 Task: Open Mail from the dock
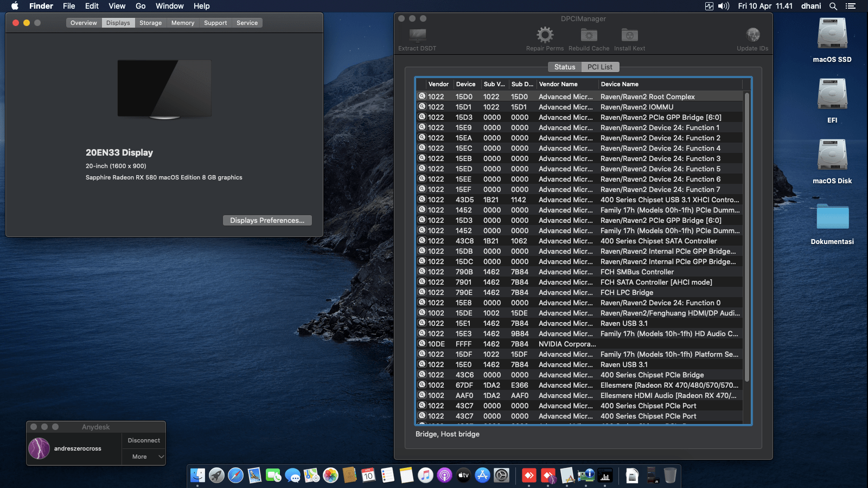tap(254, 476)
